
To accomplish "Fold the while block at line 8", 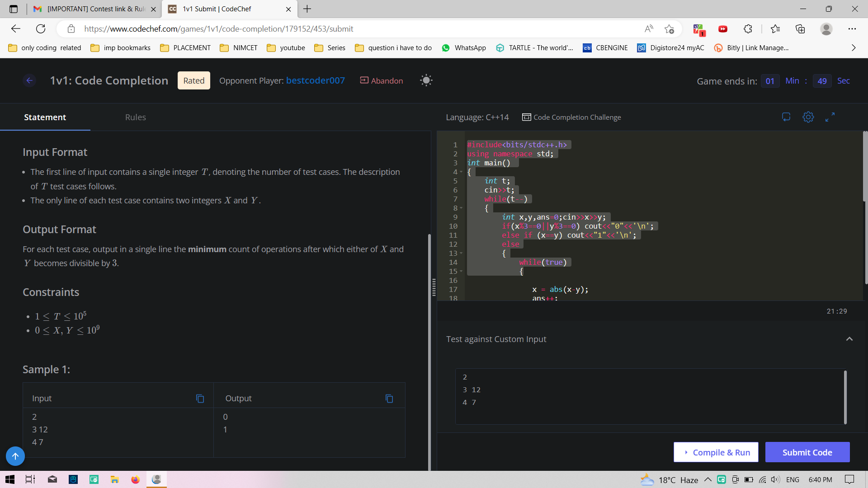I will (x=461, y=208).
